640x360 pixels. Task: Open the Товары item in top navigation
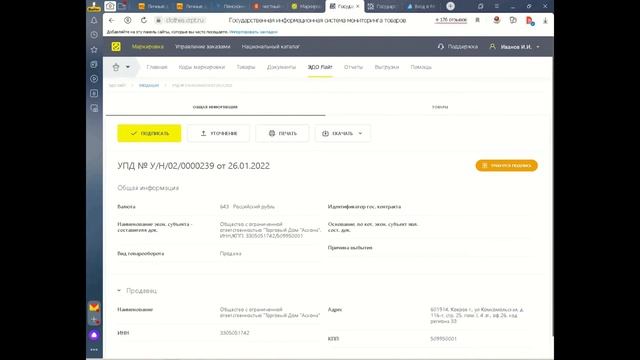246,67
